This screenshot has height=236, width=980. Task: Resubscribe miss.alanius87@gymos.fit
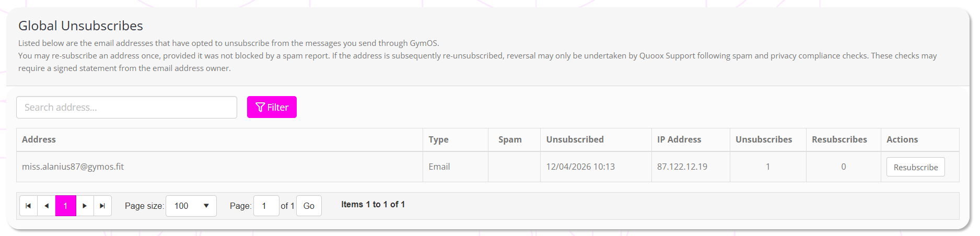915,167
